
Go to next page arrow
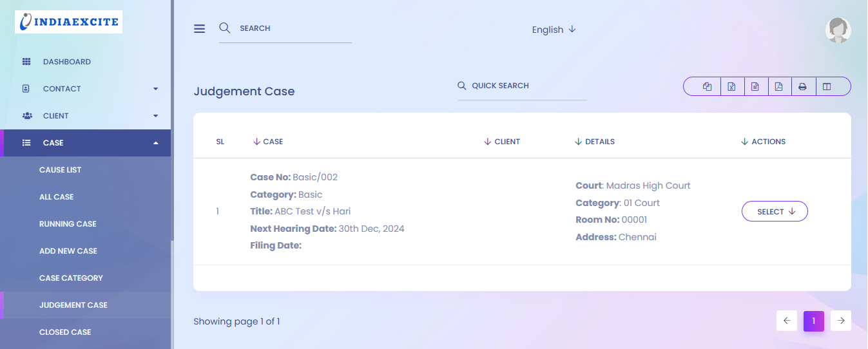(841, 321)
